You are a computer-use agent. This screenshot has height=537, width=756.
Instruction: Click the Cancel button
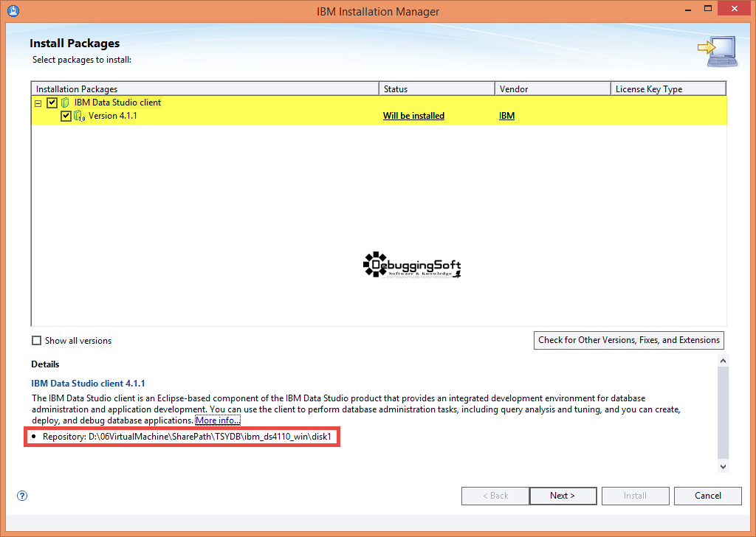coord(708,496)
